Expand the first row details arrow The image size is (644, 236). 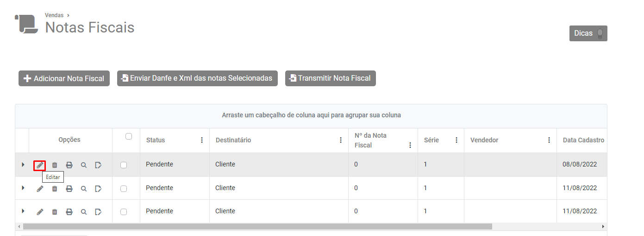tap(23, 165)
